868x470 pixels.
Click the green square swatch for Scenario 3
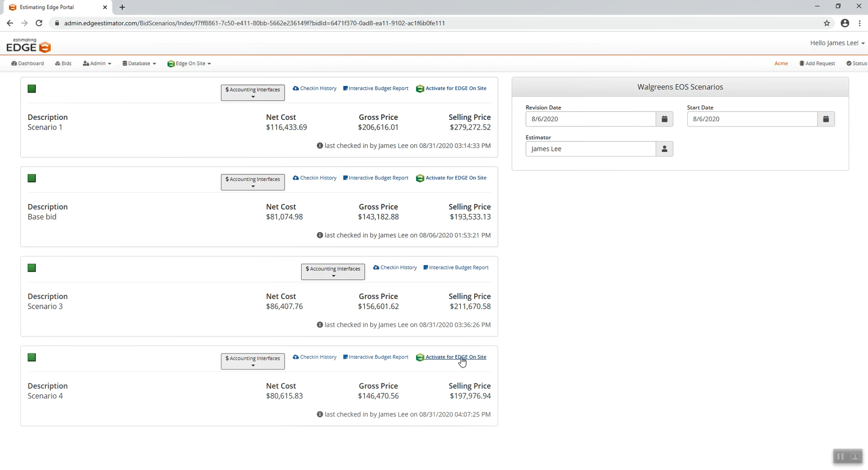tap(32, 268)
